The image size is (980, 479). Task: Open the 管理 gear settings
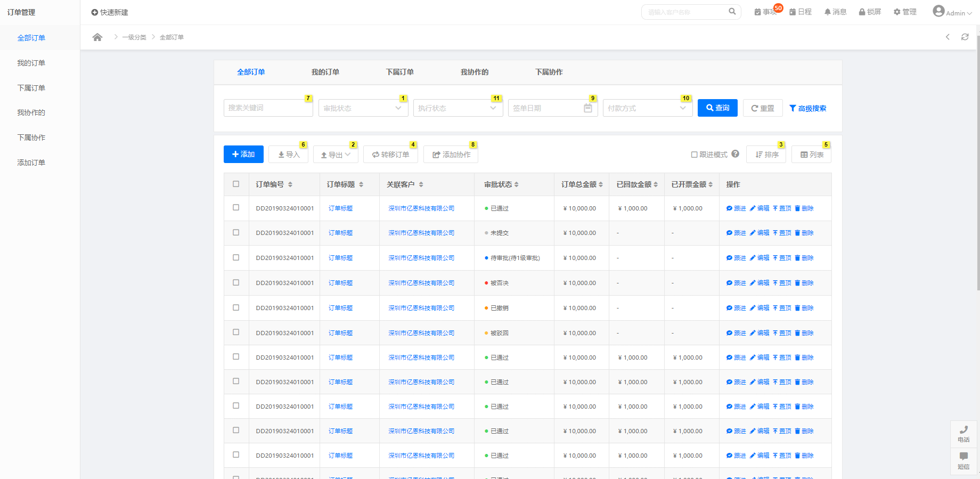(905, 12)
